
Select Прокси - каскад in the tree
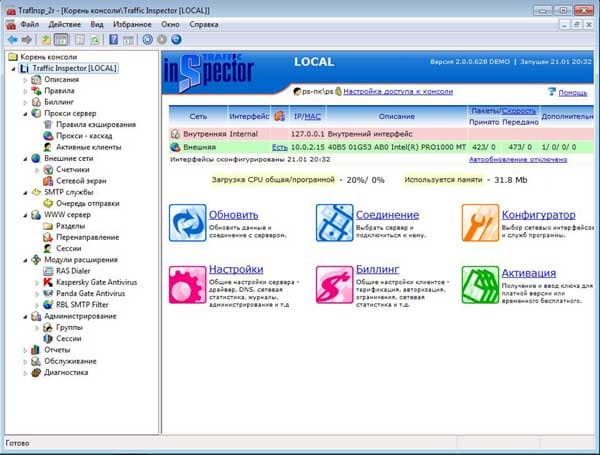click(x=84, y=136)
